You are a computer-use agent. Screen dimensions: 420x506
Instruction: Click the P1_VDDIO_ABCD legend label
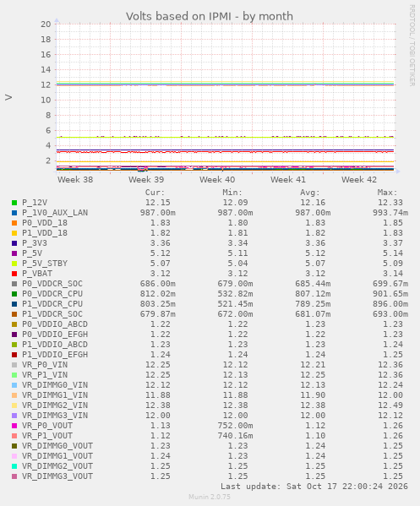pos(55,345)
